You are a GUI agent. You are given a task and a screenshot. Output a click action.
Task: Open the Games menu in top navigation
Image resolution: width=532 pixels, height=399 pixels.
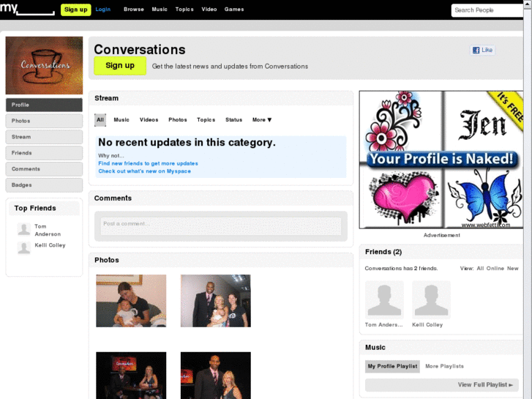[x=234, y=10]
